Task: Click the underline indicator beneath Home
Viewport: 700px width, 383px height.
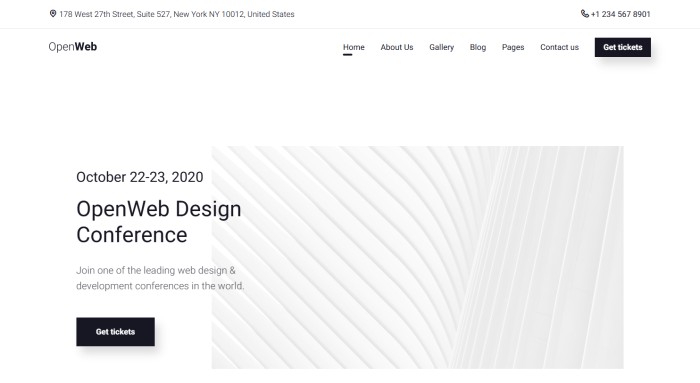Action: point(347,55)
